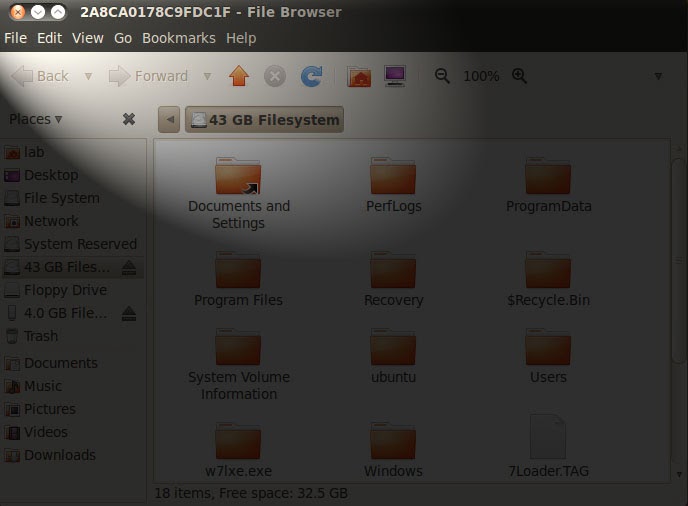Open the Windows folder

(394, 450)
